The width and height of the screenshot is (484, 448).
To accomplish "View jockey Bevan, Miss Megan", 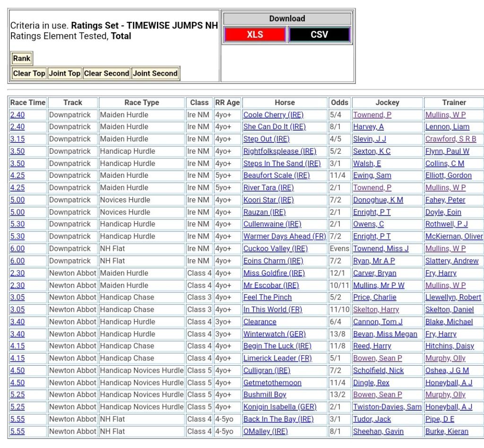I will pyautogui.click(x=385, y=334).
